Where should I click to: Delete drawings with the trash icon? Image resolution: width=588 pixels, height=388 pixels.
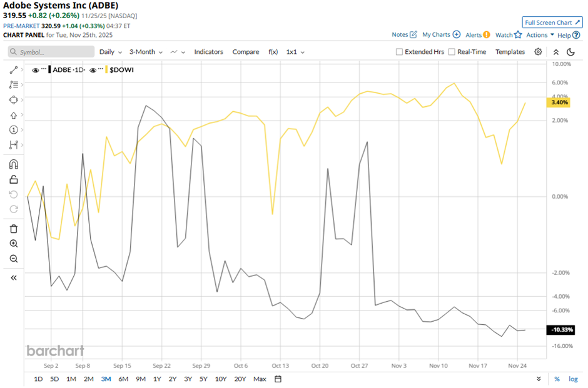click(14, 229)
